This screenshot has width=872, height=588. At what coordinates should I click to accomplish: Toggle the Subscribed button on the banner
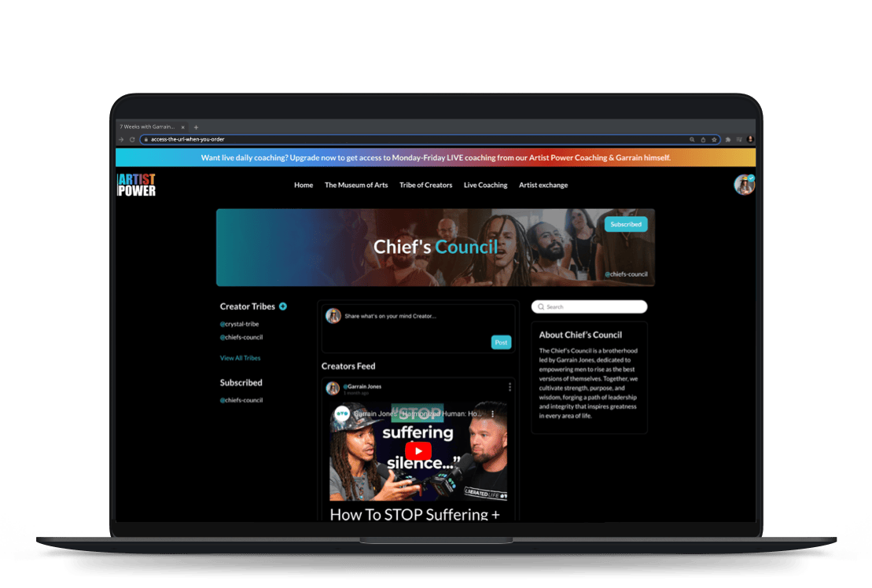[626, 224]
